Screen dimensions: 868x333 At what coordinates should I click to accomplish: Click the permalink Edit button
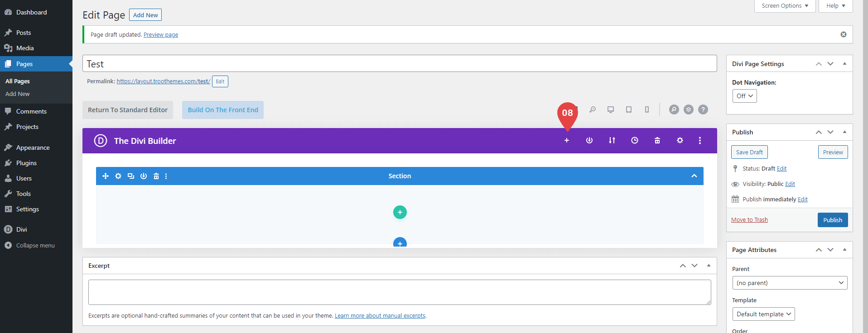tap(220, 81)
